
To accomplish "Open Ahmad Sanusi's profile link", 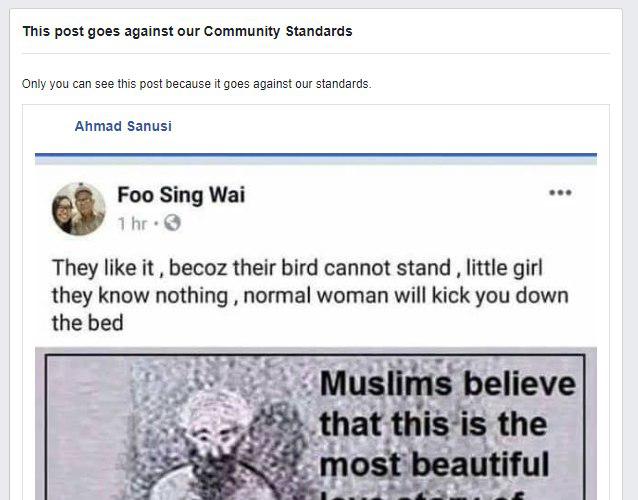I will (x=123, y=126).
